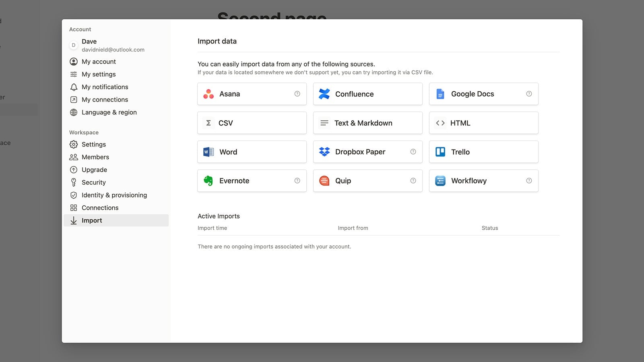Click the Connections grid icon

74,208
